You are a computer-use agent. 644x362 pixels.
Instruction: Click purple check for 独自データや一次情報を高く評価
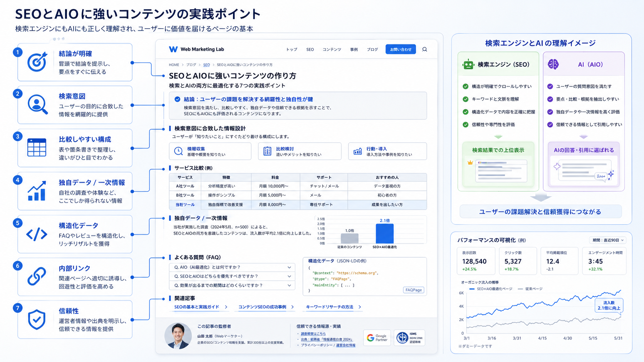[x=550, y=112]
